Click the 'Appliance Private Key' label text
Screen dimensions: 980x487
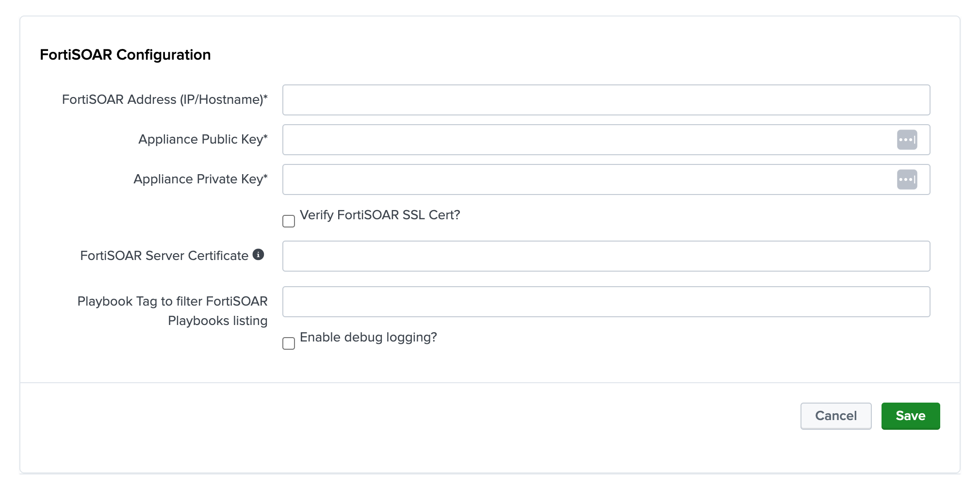click(x=200, y=179)
